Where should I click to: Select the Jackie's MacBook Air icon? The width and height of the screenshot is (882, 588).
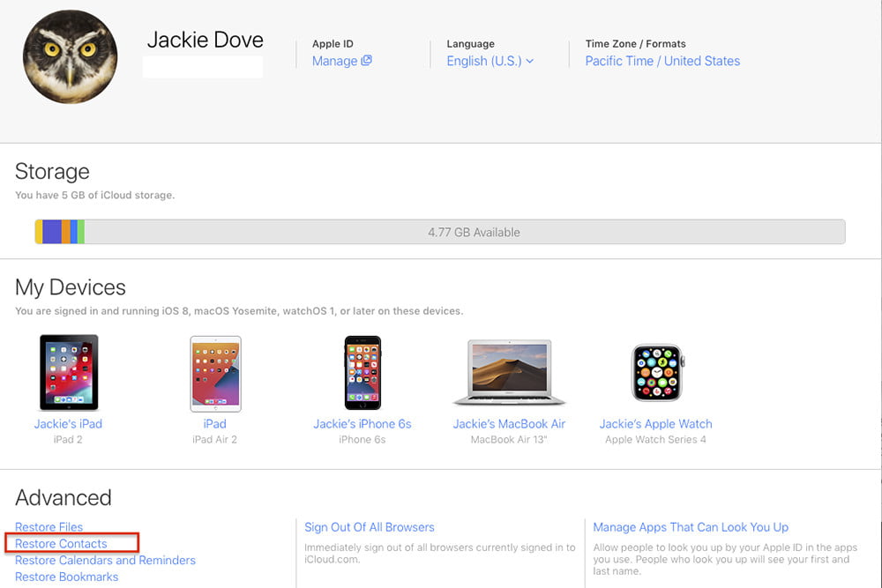pyautogui.click(x=508, y=372)
